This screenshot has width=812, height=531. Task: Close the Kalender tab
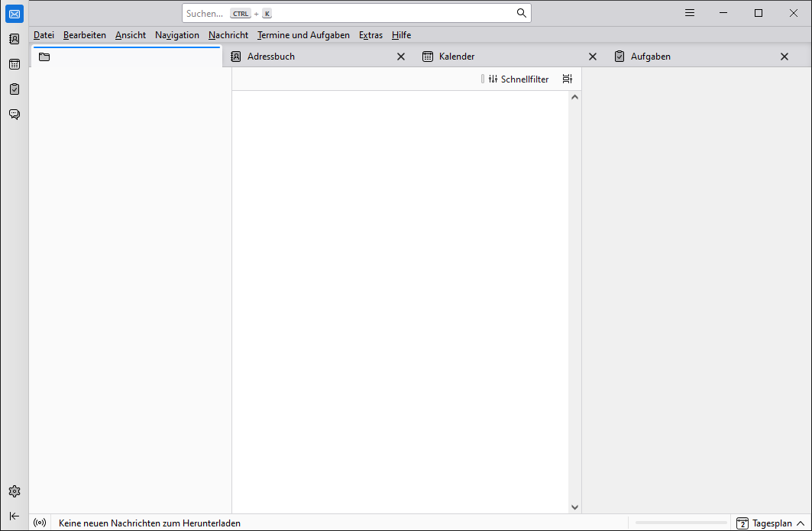coord(592,57)
